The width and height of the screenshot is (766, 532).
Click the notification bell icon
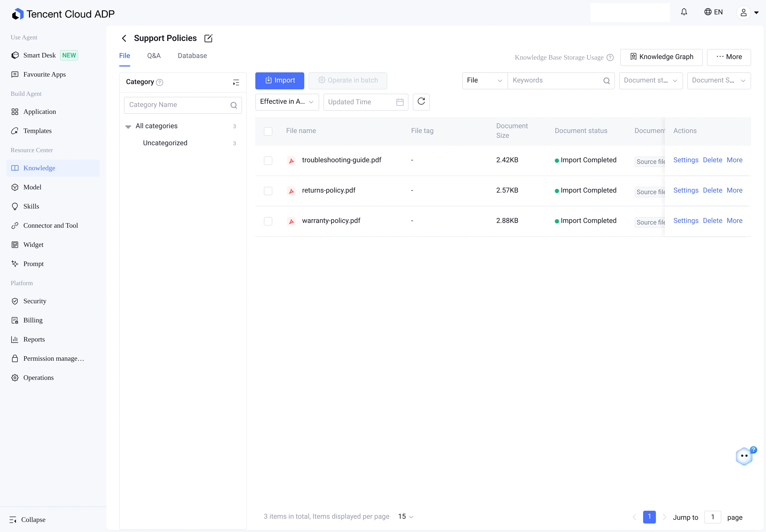684,12
